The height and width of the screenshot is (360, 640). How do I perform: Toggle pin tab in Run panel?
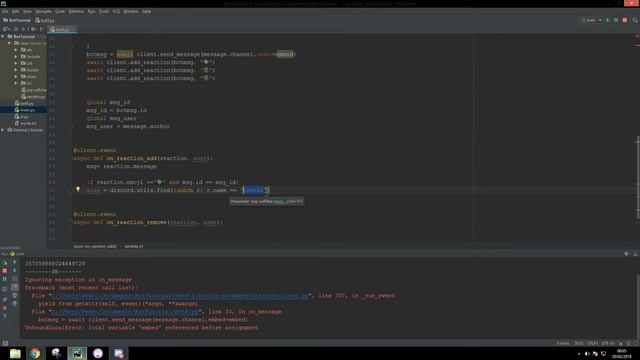pyautogui.click(x=4, y=300)
